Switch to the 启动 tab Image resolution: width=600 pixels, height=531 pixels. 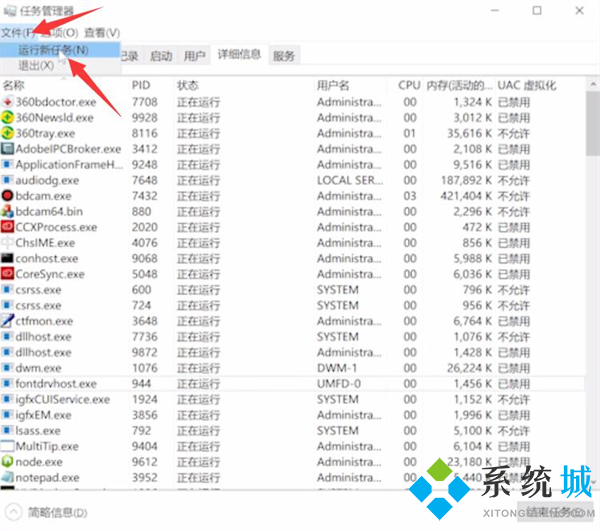click(161, 56)
